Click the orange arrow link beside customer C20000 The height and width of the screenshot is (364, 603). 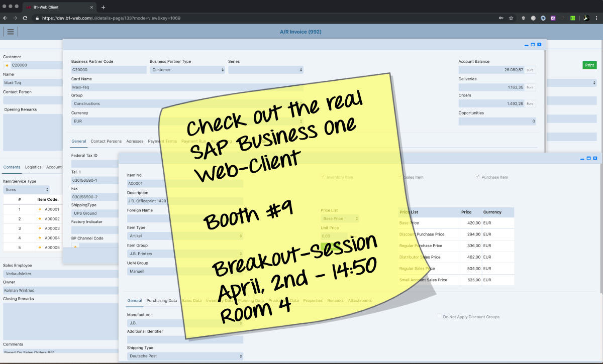[x=7, y=65]
